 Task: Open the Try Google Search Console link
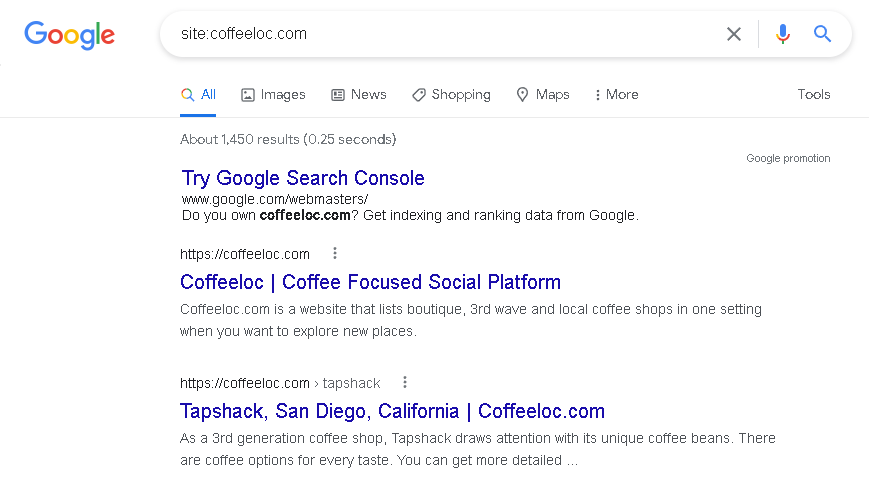click(303, 178)
